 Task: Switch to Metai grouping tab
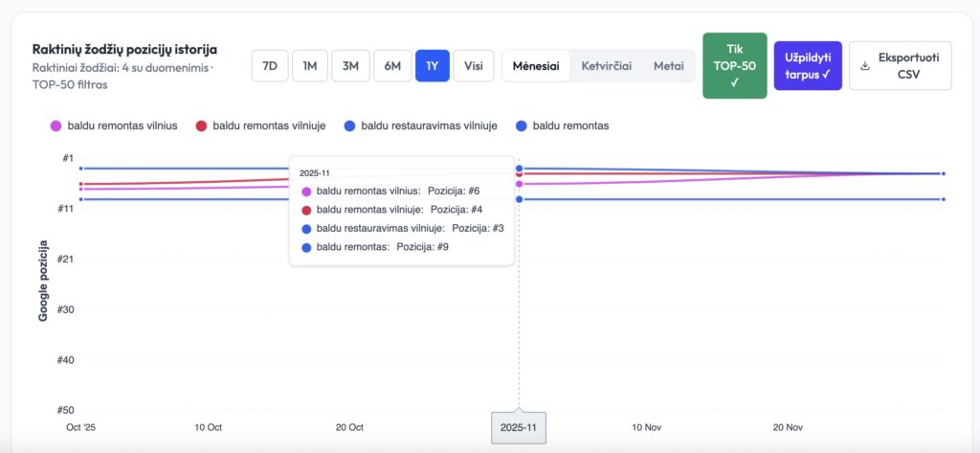[x=669, y=66]
